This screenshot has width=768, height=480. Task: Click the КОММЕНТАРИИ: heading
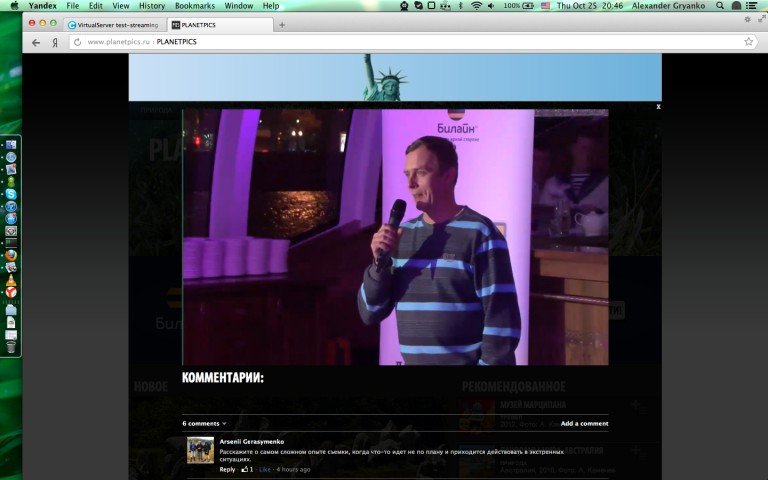point(223,378)
